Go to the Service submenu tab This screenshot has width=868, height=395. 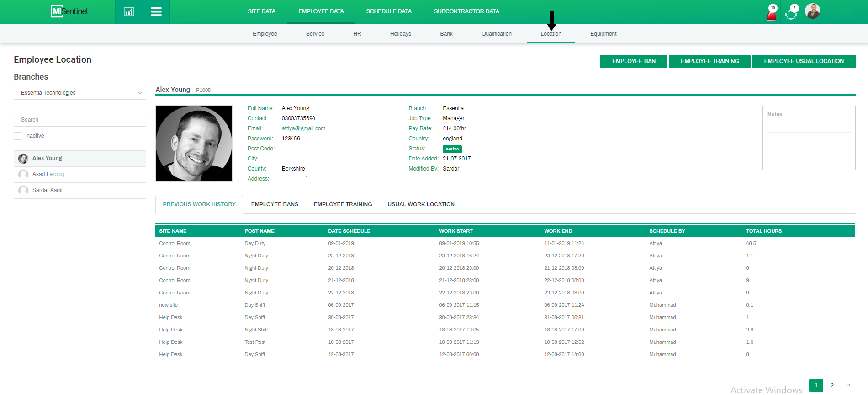[x=315, y=34]
